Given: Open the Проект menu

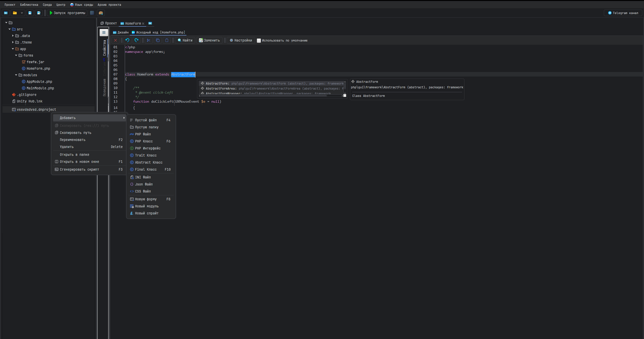Looking at the screenshot, I should (x=10, y=5).
